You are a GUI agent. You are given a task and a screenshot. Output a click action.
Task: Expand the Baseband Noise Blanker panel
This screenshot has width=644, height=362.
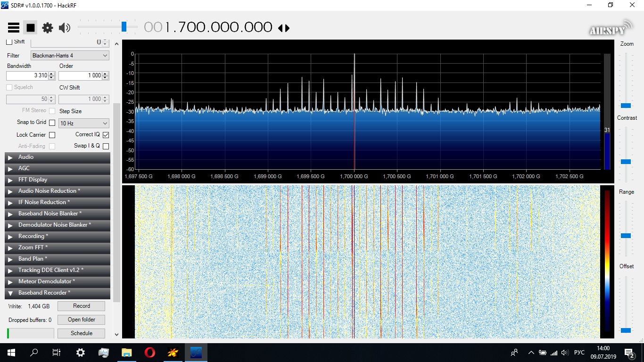(58, 214)
